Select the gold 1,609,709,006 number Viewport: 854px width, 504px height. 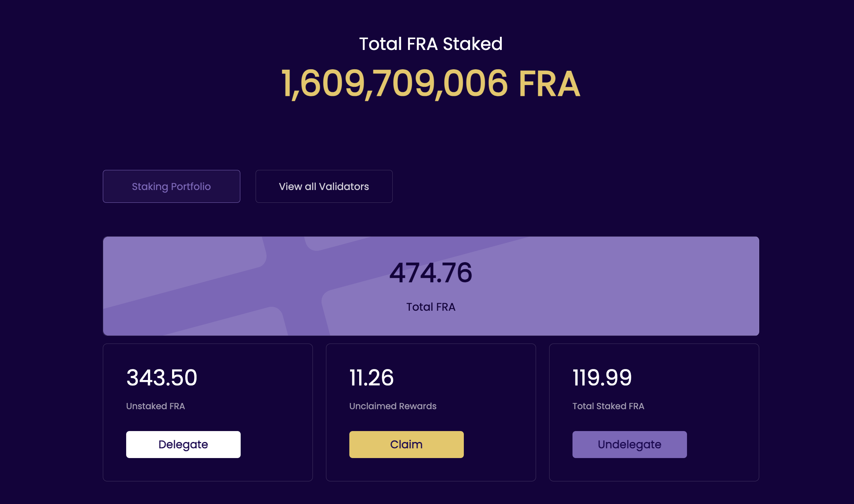395,84
